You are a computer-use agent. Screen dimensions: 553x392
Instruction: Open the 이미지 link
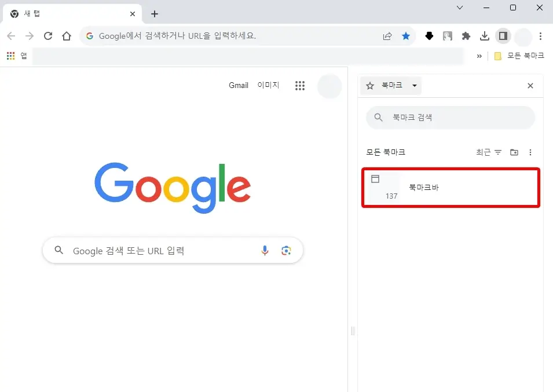pyautogui.click(x=268, y=85)
